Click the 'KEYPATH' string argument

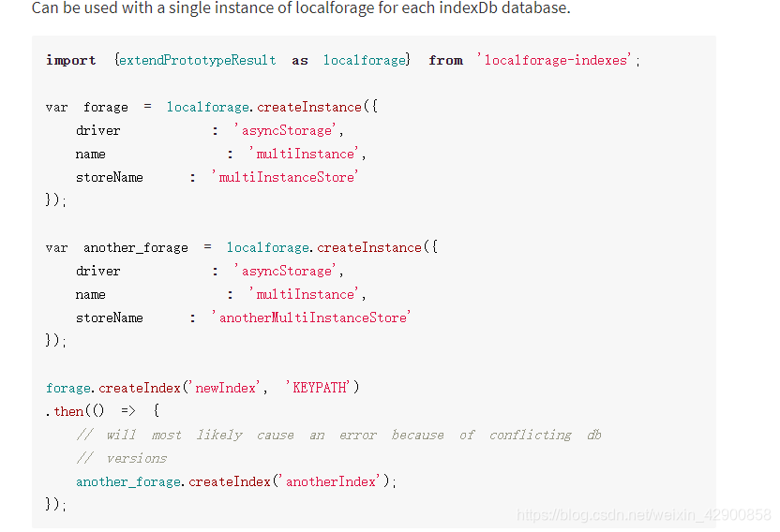pos(319,388)
